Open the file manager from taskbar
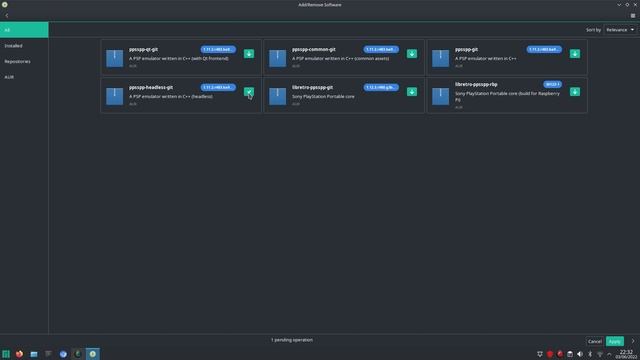Screen dimensions: 640x360 [x=34, y=354]
